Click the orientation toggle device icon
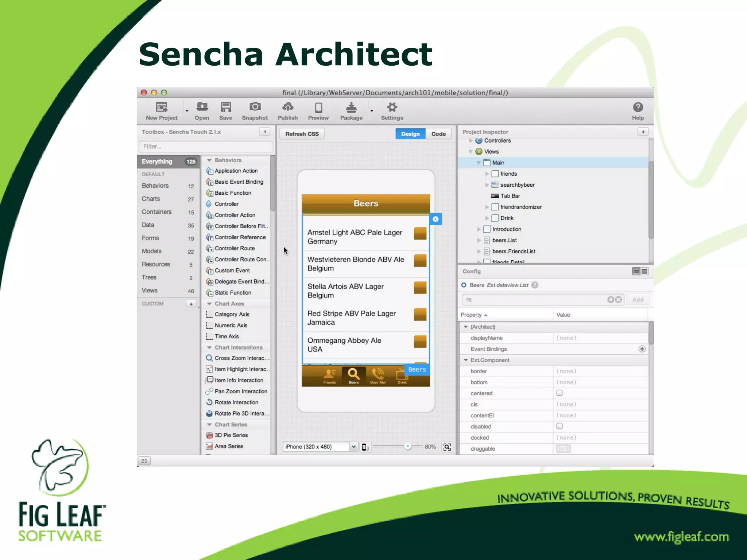Screen dimensions: 747x560 pyautogui.click(x=365, y=447)
